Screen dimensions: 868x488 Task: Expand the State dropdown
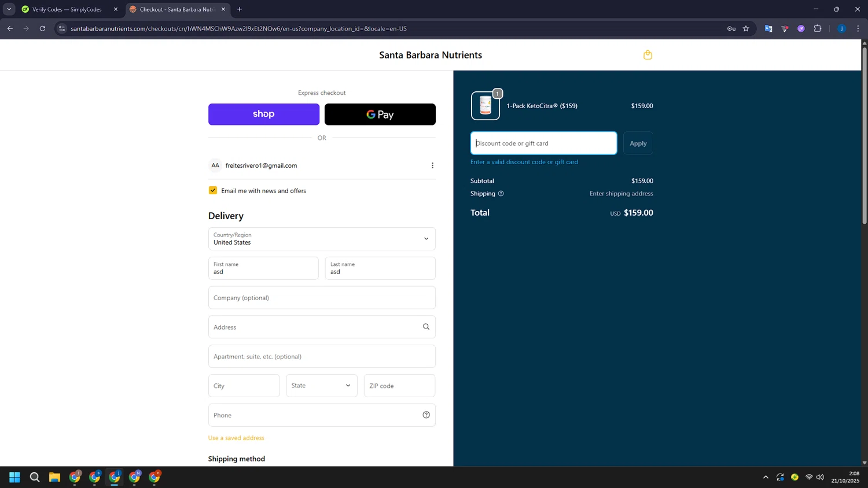tap(322, 386)
